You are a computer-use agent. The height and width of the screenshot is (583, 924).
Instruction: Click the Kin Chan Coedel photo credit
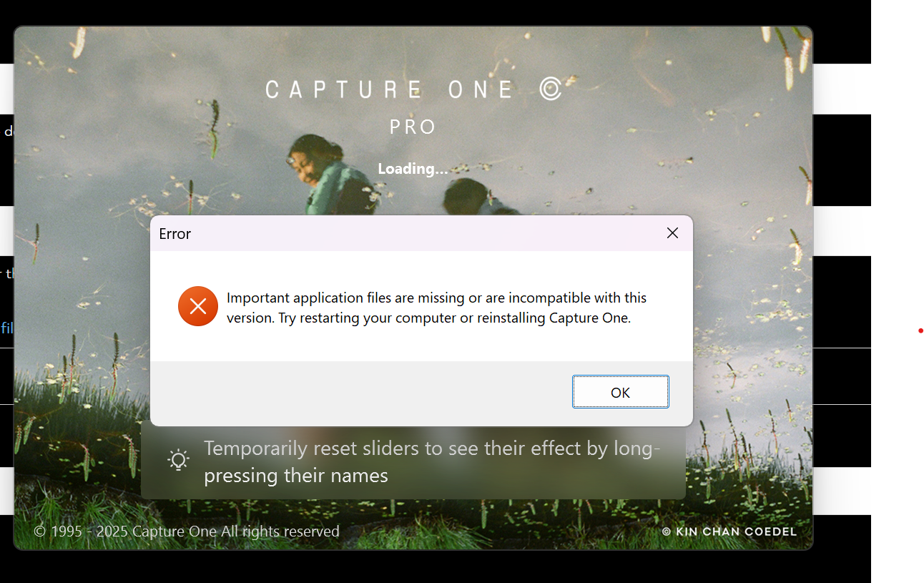click(x=729, y=531)
